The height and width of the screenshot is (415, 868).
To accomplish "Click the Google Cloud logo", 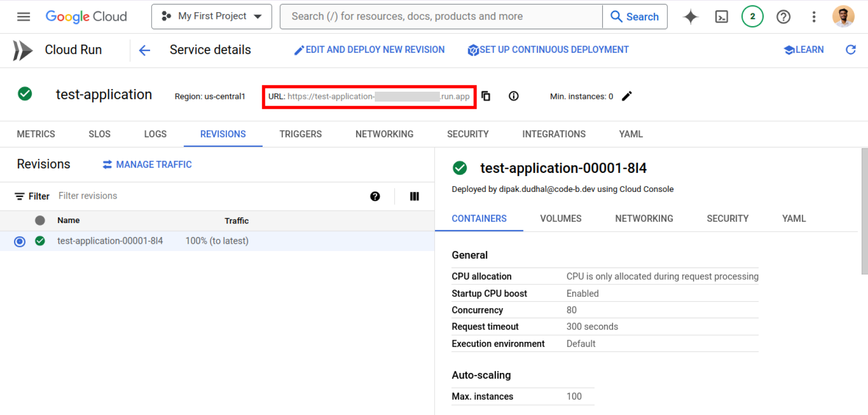I will [x=86, y=17].
